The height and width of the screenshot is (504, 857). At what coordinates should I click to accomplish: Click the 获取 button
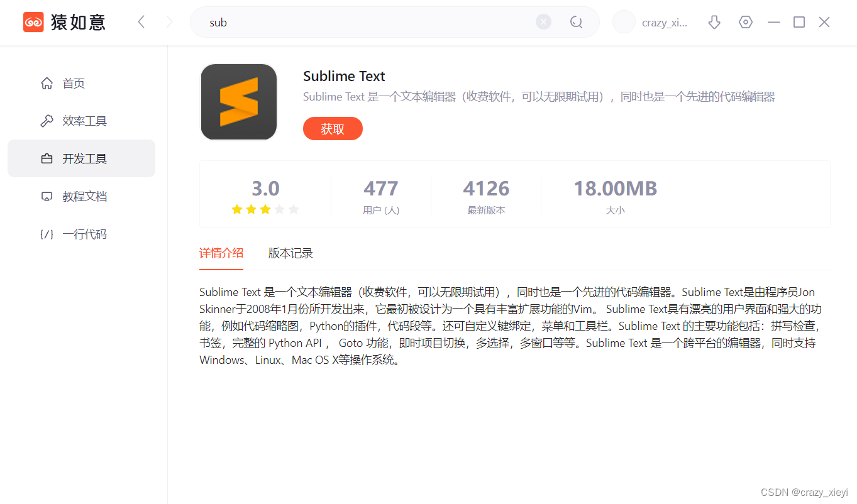tap(333, 129)
